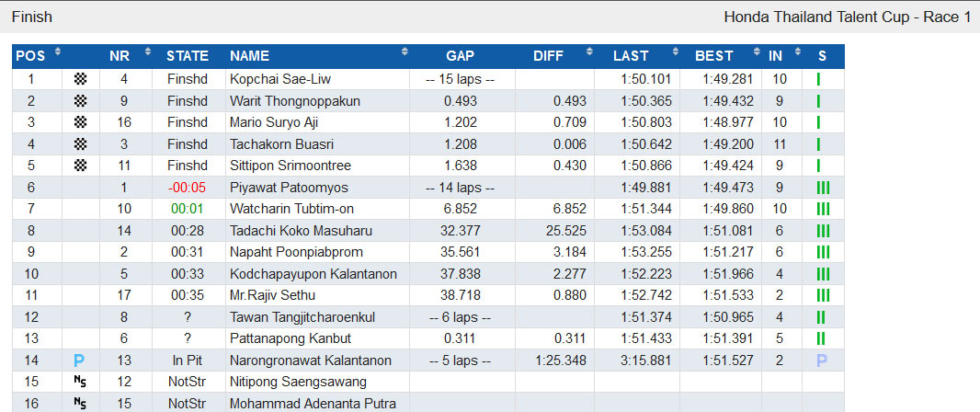Viewport: 980px width, 412px height.
Task: Click the GAP column header
Action: tap(460, 56)
